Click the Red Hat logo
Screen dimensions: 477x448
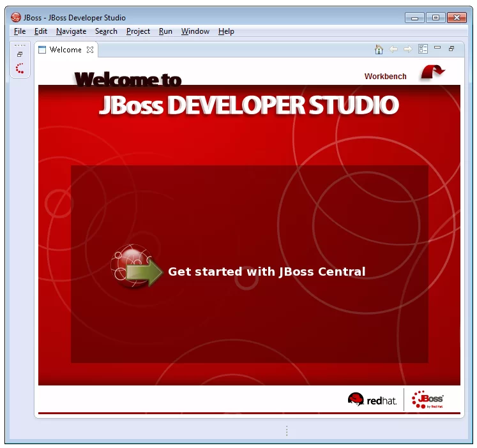click(x=372, y=399)
